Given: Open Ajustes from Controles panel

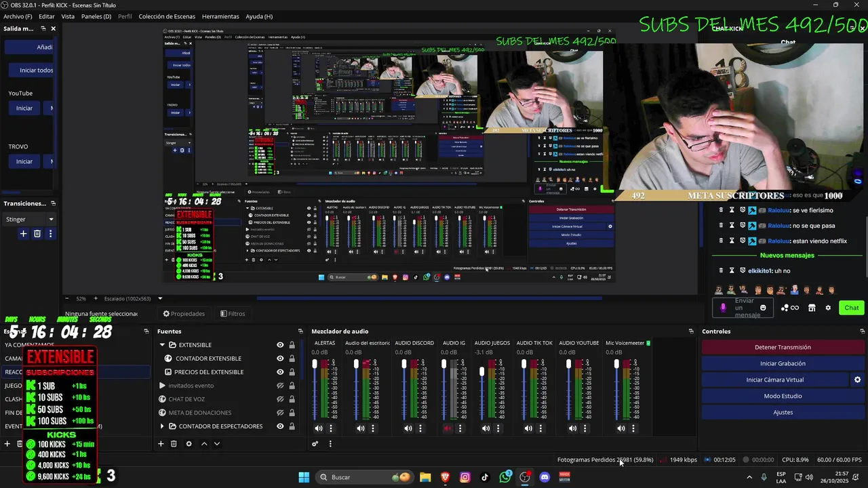Looking at the screenshot, I should click(x=783, y=412).
